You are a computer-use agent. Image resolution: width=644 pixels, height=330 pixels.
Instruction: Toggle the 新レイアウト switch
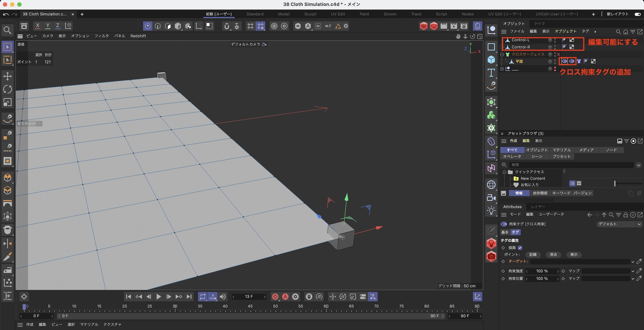[637, 14]
